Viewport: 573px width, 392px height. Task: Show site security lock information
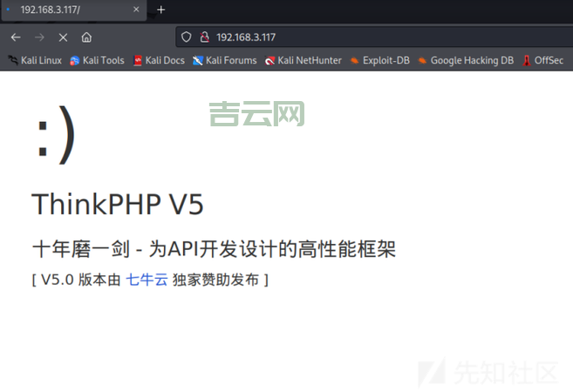pos(205,37)
